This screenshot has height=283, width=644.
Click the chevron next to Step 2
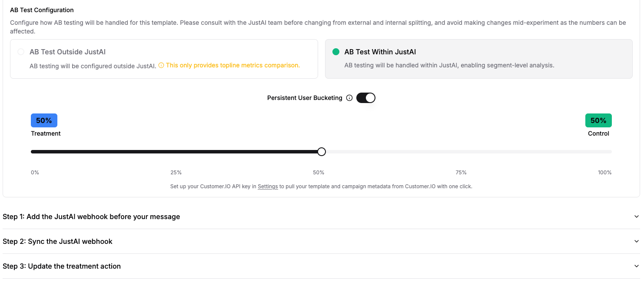[x=636, y=241]
